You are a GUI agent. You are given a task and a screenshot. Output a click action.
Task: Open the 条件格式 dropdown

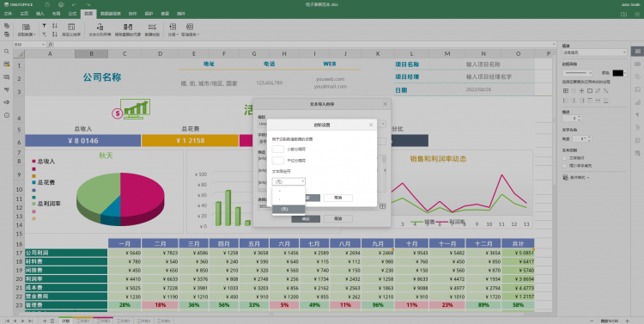click(576, 178)
